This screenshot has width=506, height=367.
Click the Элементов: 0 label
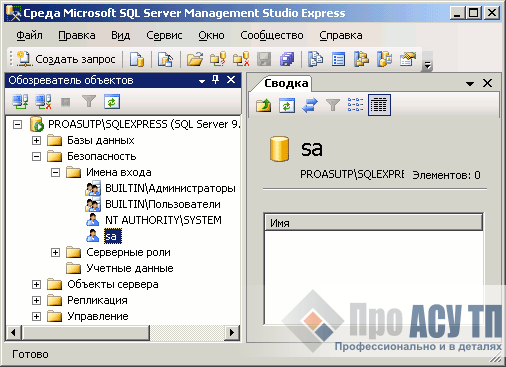(446, 175)
